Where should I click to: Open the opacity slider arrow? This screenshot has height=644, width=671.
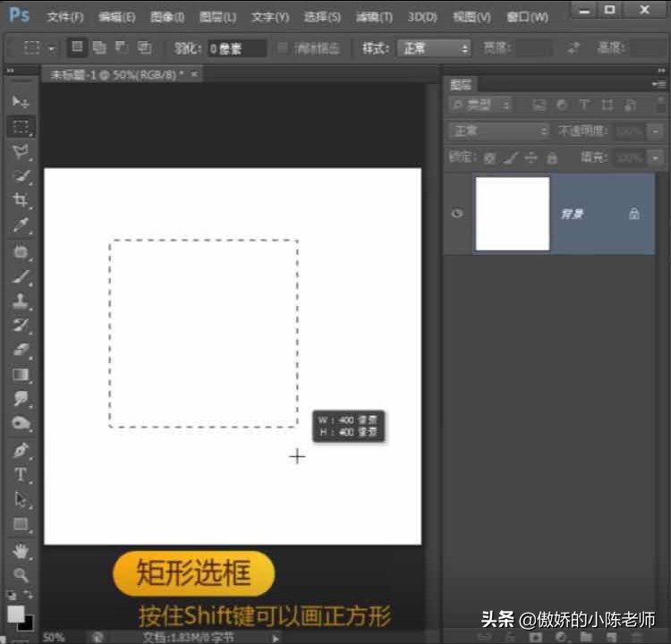click(x=655, y=131)
